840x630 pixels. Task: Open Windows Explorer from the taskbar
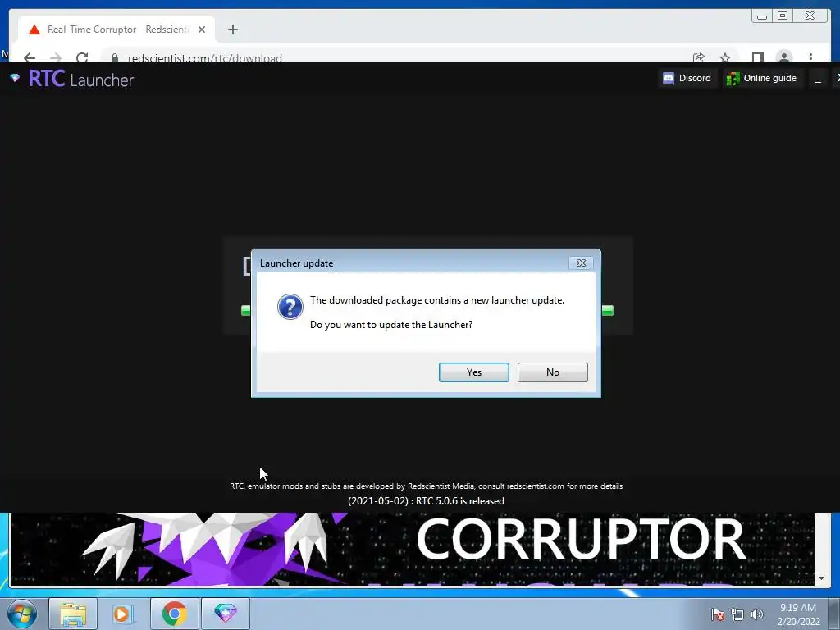[73, 614]
